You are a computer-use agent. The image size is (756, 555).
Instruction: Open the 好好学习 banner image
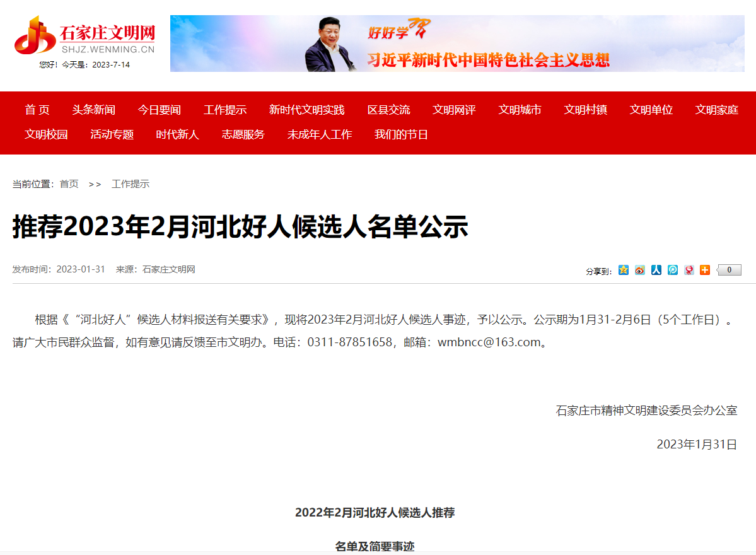[457, 44]
